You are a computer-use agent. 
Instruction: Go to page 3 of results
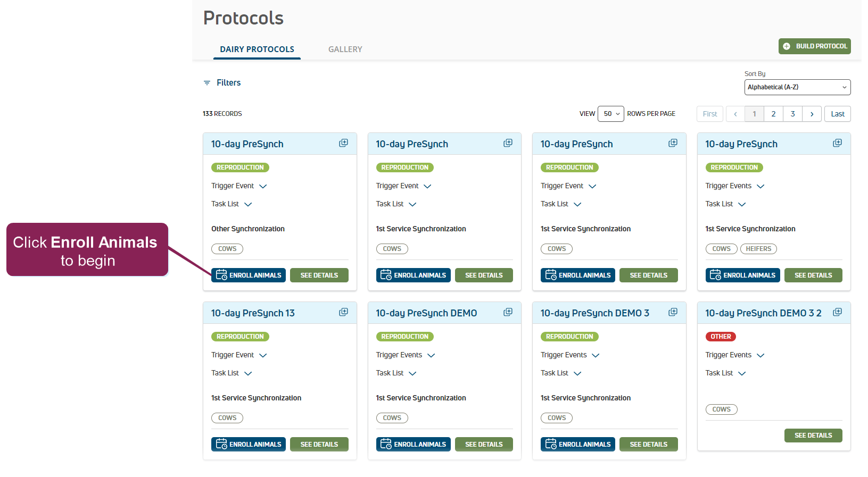[x=792, y=114]
